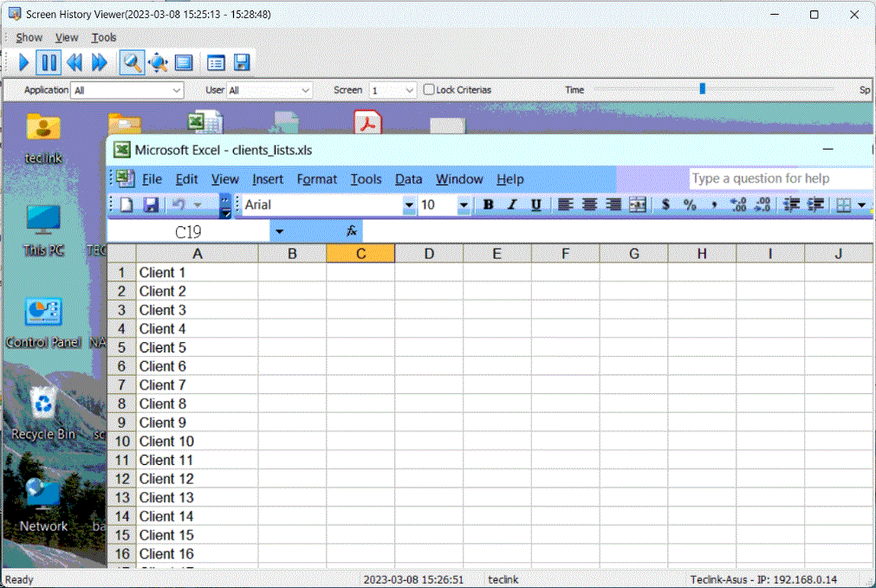Viewport: 876px width, 588px height.
Task: Click the Merge and Center icon
Action: click(638, 205)
